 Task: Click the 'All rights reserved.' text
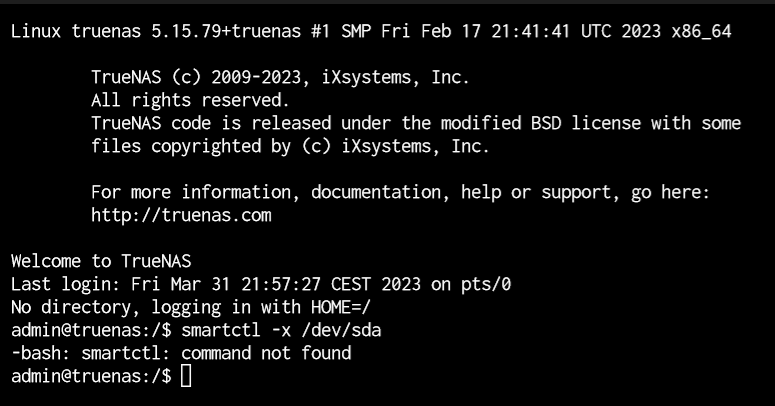[x=190, y=100]
